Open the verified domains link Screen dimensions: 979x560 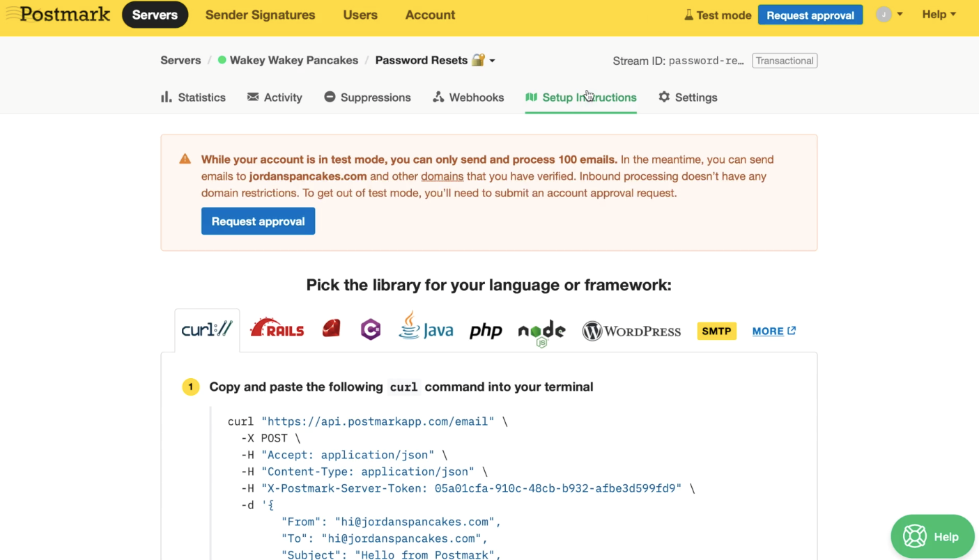(442, 176)
